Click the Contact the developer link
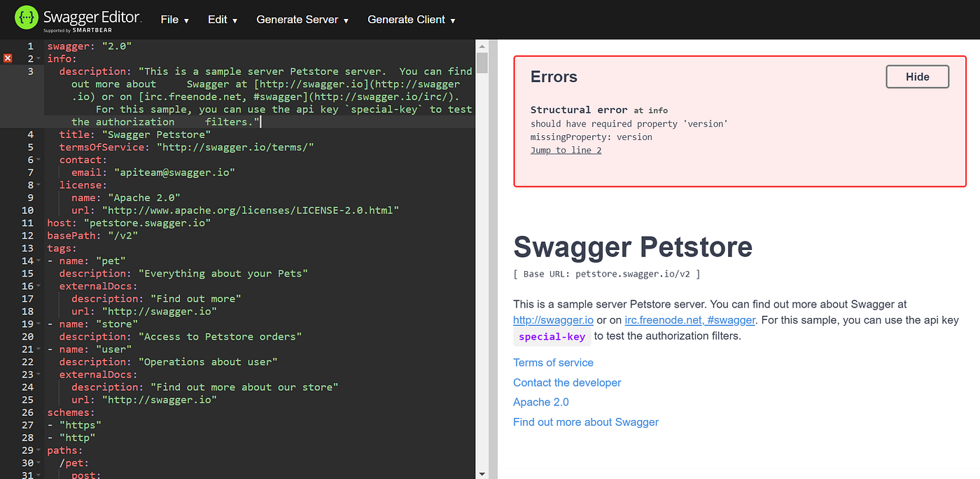Viewport: 980px width, 479px height. click(567, 382)
